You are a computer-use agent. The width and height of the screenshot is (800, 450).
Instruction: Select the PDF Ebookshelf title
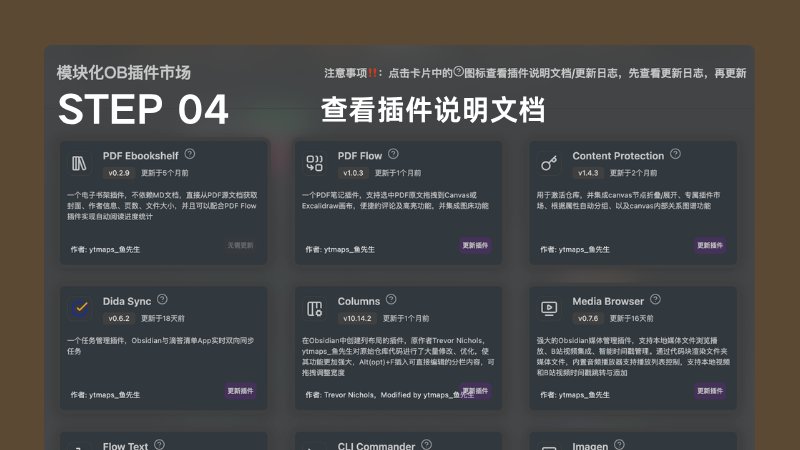[x=140, y=156]
